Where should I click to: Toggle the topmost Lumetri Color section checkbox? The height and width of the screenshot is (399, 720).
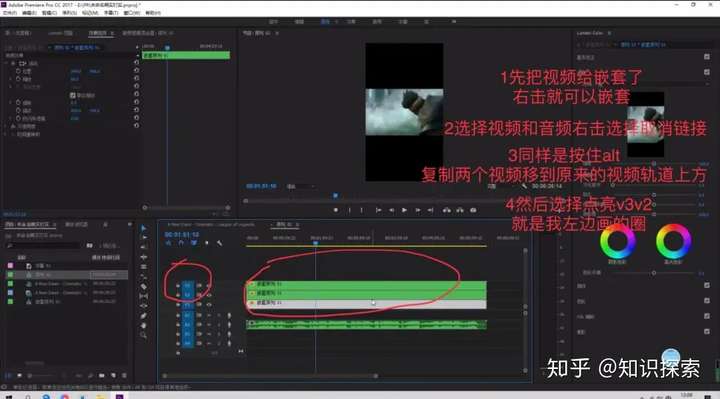point(707,57)
